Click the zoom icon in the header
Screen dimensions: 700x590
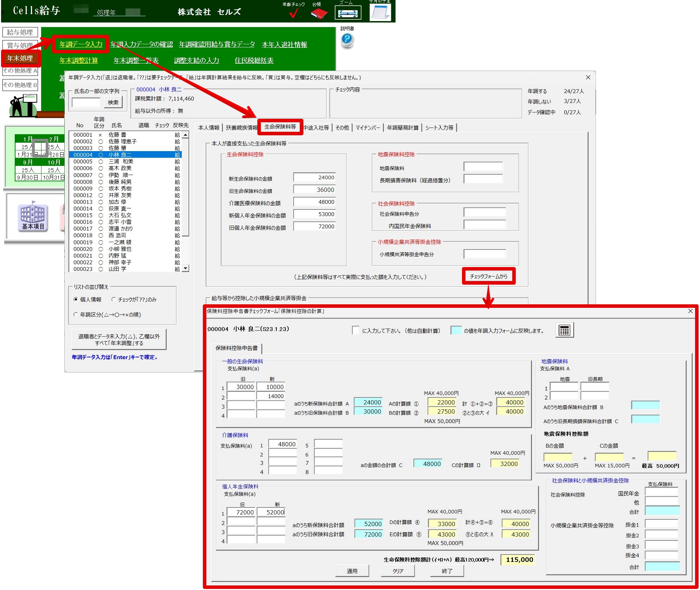point(347,14)
